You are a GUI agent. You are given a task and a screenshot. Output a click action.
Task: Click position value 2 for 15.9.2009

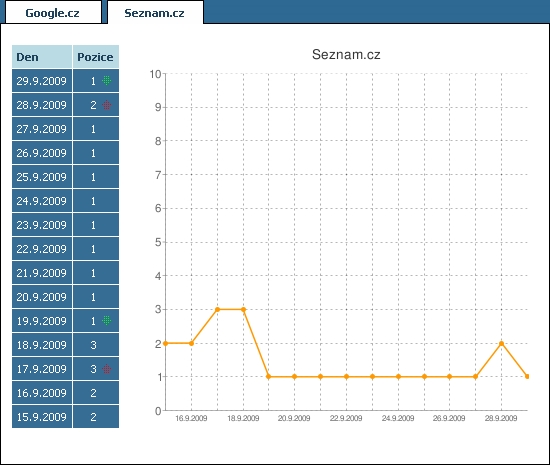point(93,417)
